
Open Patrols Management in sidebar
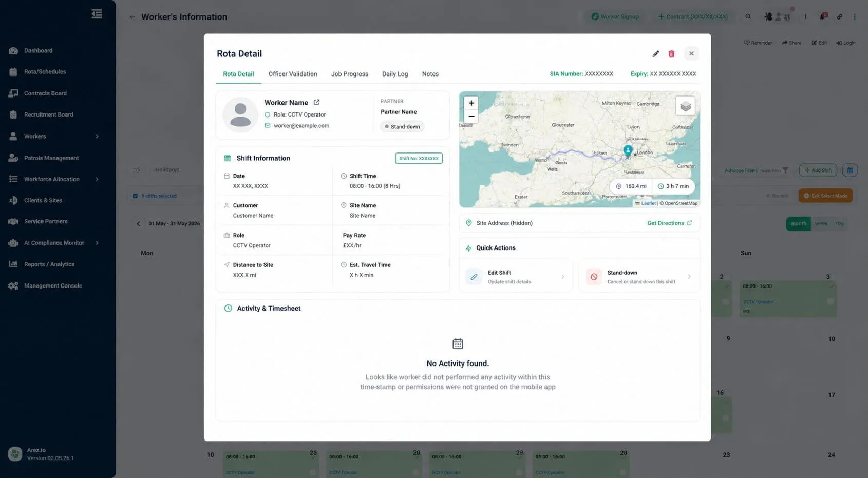[51, 158]
